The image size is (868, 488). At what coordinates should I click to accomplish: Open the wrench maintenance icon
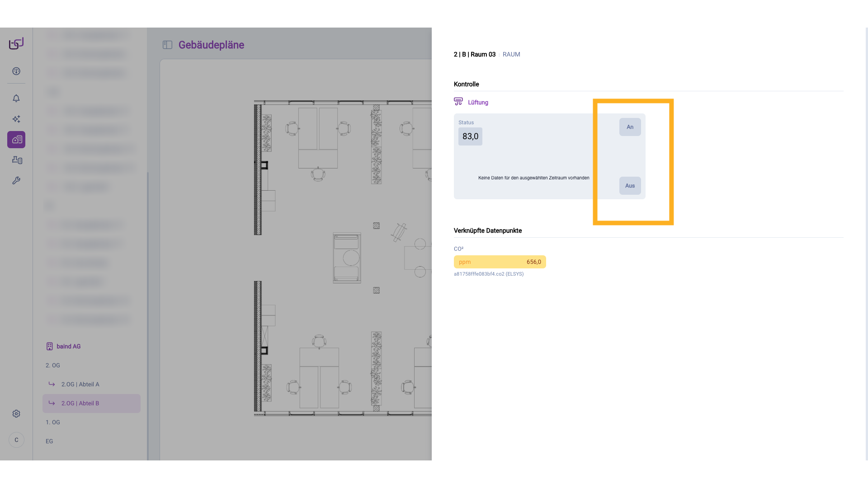pyautogui.click(x=16, y=181)
